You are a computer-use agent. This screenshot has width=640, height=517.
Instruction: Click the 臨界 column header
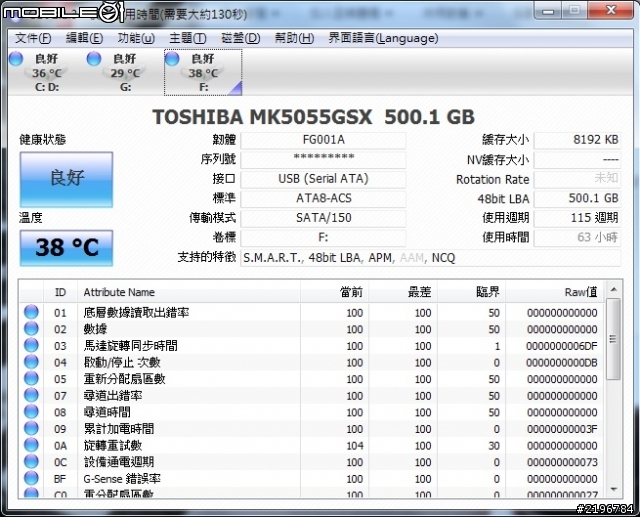click(472, 292)
